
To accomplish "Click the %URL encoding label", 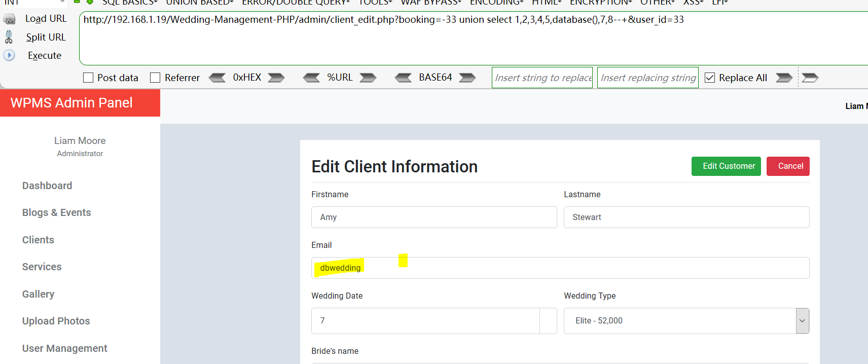I will click(340, 78).
